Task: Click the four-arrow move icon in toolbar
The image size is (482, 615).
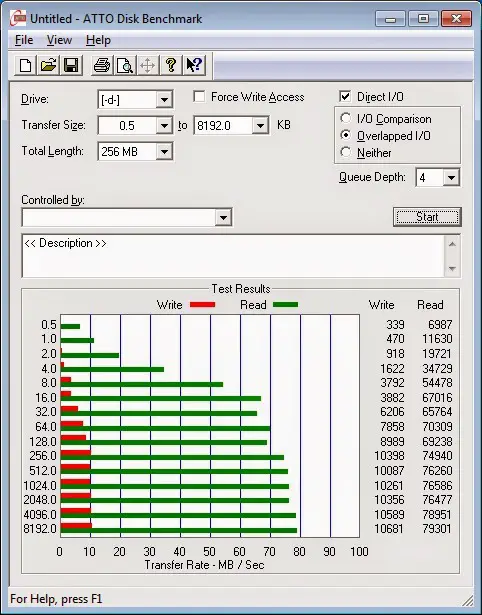Action: point(147,65)
